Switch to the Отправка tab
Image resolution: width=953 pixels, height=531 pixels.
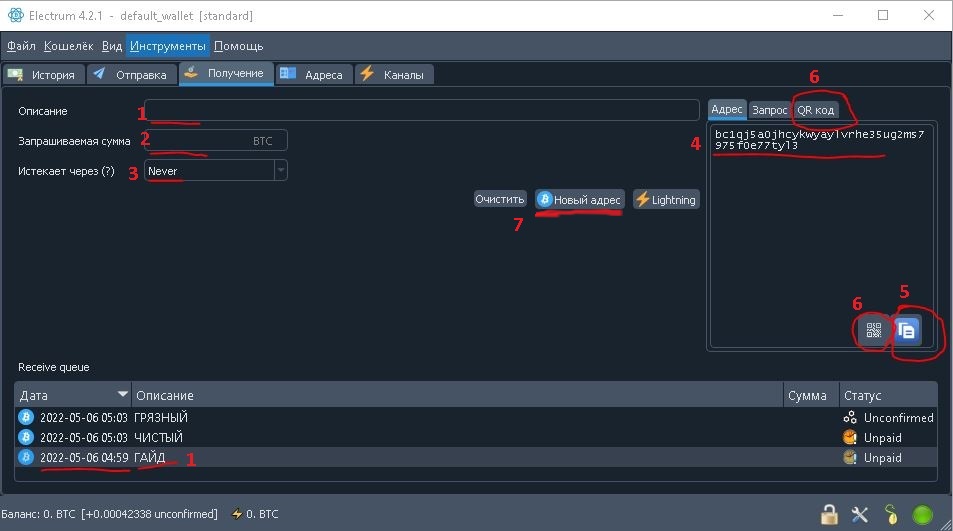(x=132, y=75)
